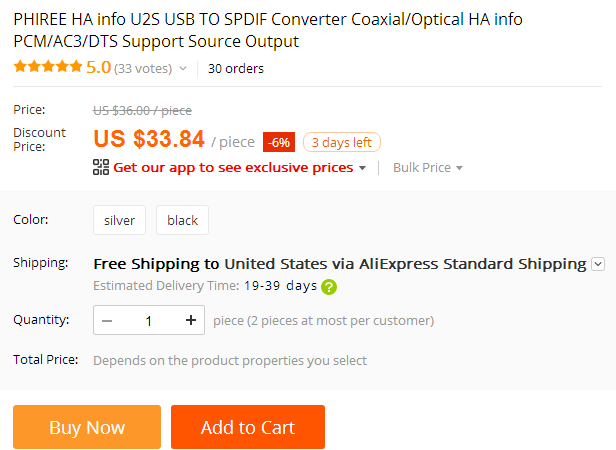This screenshot has height=450, width=616.
Task: Increase quantity with plus button
Action: coord(190,321)
